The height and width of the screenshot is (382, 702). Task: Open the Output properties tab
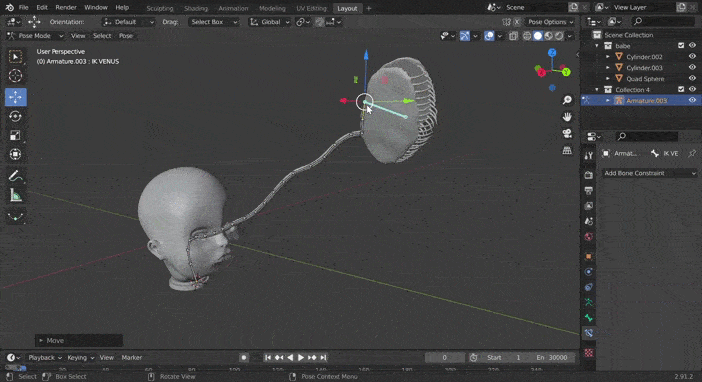pyautogui.click(x=589, y=191)
